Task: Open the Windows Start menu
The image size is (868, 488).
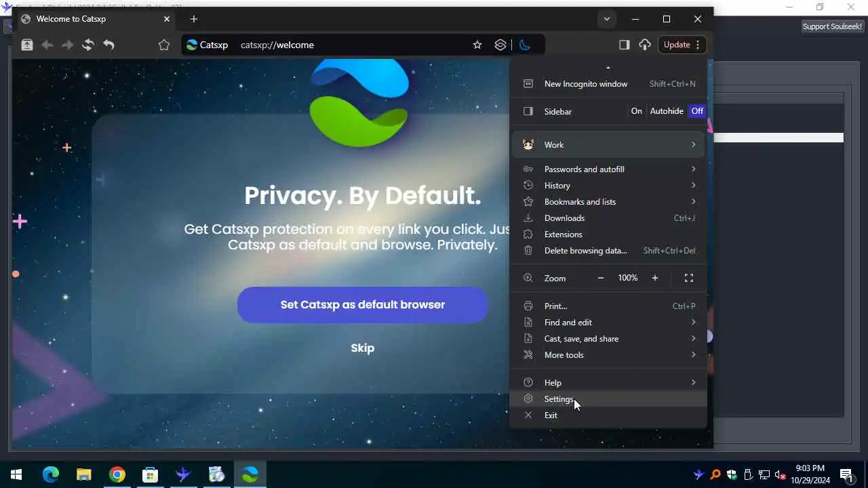Action: point(16,474)
